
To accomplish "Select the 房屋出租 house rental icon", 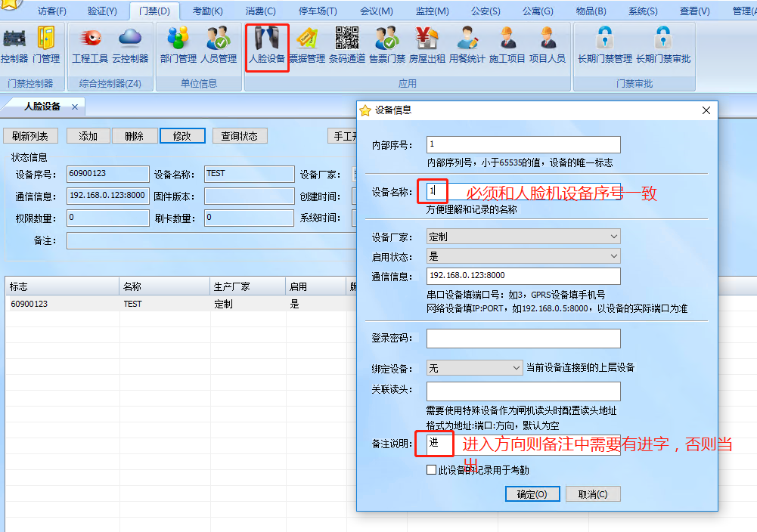I will [427, 44].
